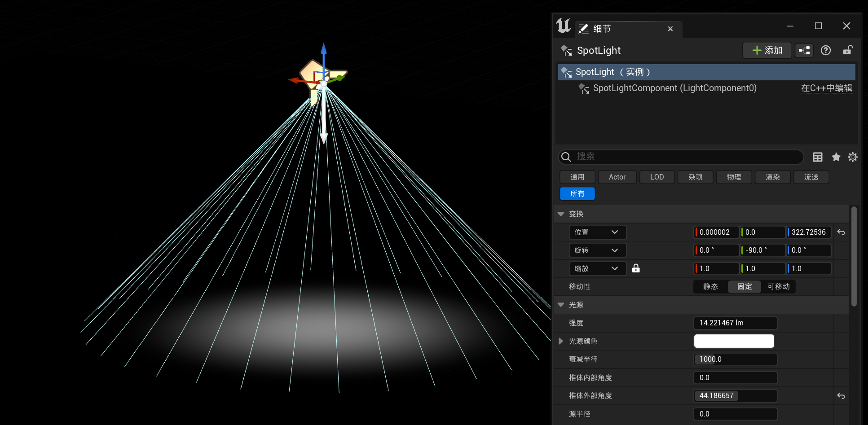Viewport: 868px width, 425px height.
Task: Open the 位置 location type dropdown
Action: pos(597,232)
